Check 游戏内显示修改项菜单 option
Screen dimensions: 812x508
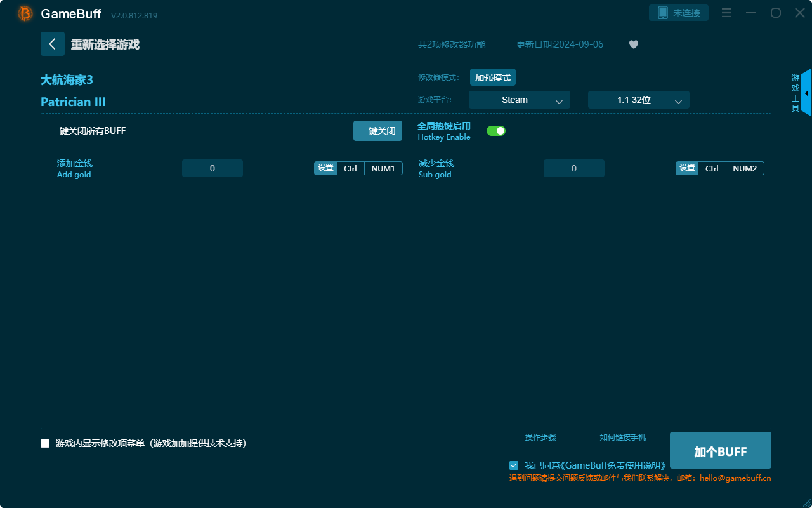44,443
